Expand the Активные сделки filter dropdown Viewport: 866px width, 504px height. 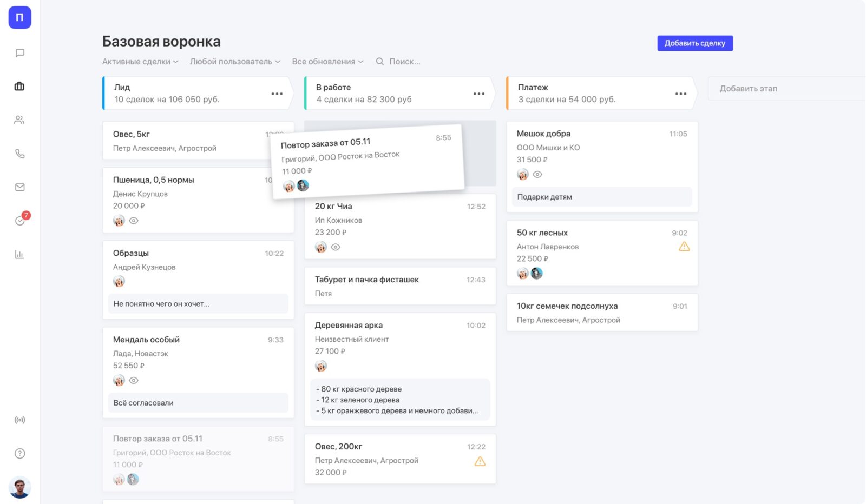(x=140, y=62)
